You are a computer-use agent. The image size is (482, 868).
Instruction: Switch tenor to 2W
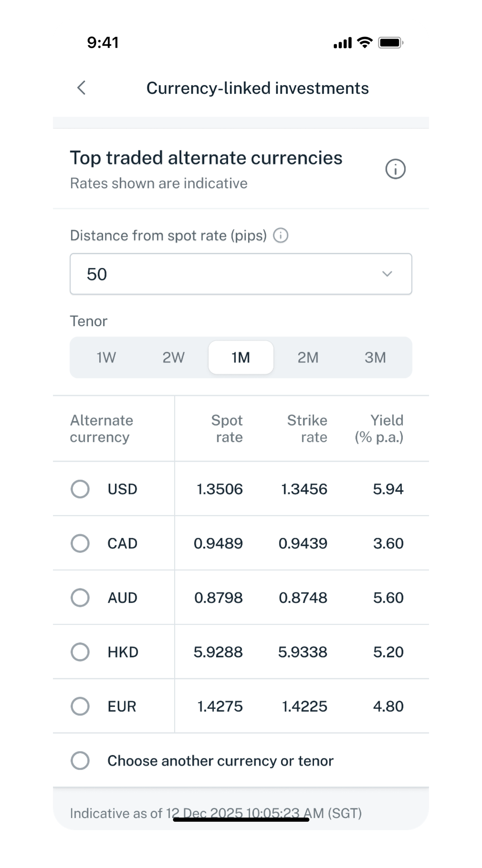pos(173,357)
